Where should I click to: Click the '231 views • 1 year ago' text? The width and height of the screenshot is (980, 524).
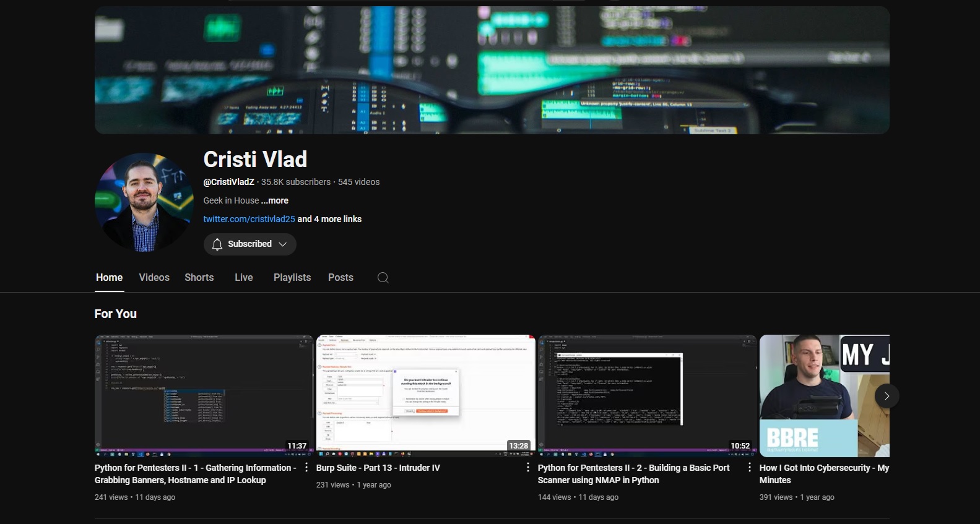[x=353, y=485]
